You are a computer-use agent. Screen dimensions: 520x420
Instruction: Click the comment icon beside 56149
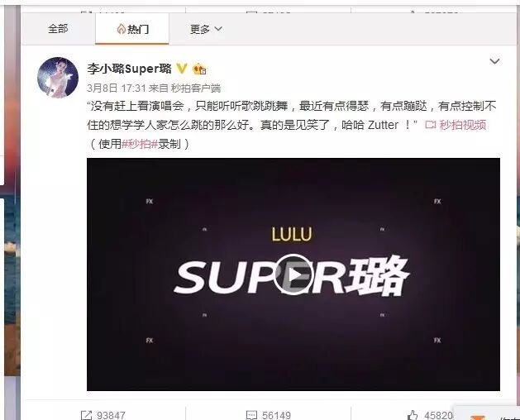coord(251,415)
